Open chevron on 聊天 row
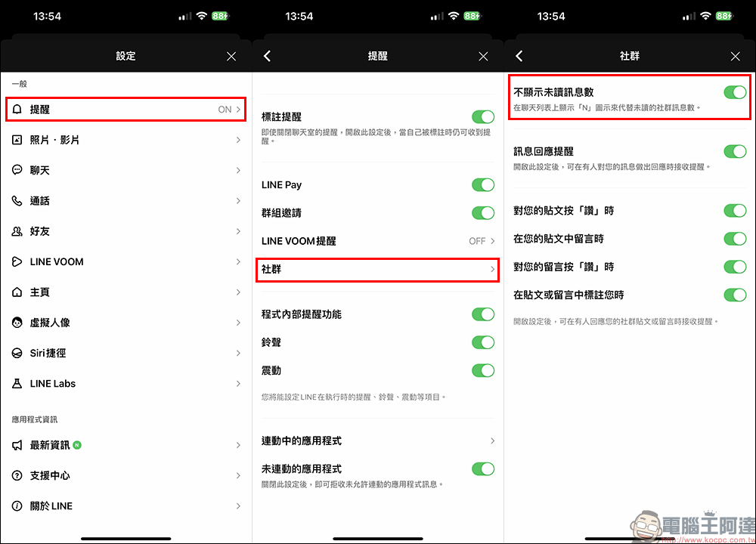 tap(238, 170)
